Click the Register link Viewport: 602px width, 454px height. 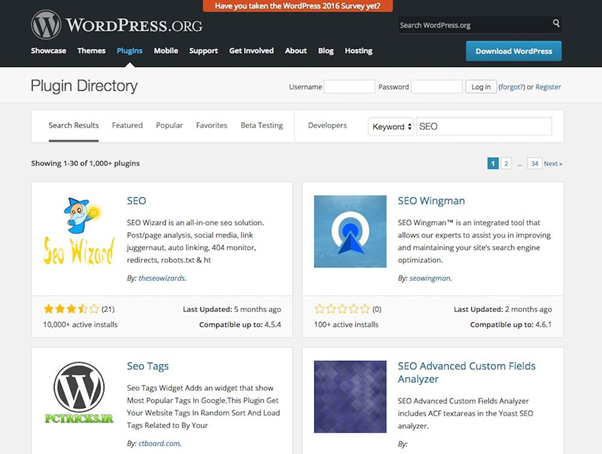548,87
